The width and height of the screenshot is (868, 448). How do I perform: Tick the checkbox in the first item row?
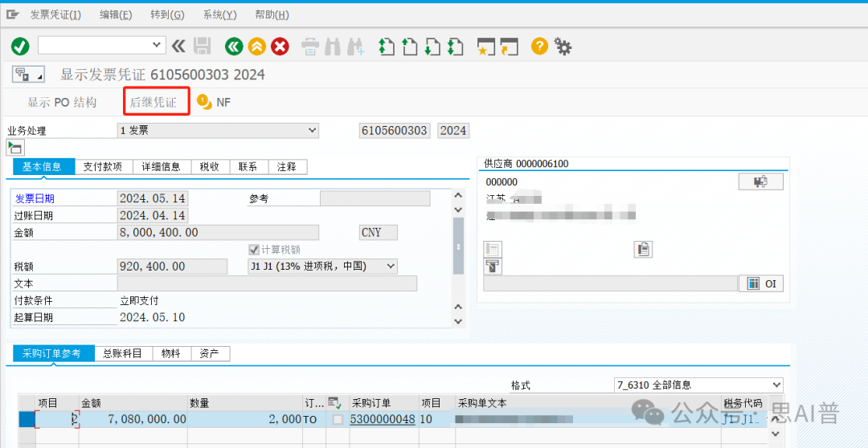(337, 420)
